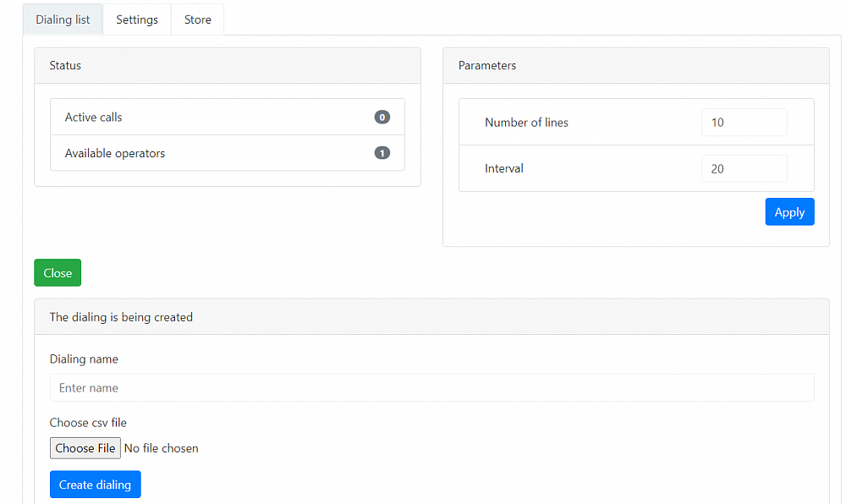Open the Store tab

[x=197, y=19]
